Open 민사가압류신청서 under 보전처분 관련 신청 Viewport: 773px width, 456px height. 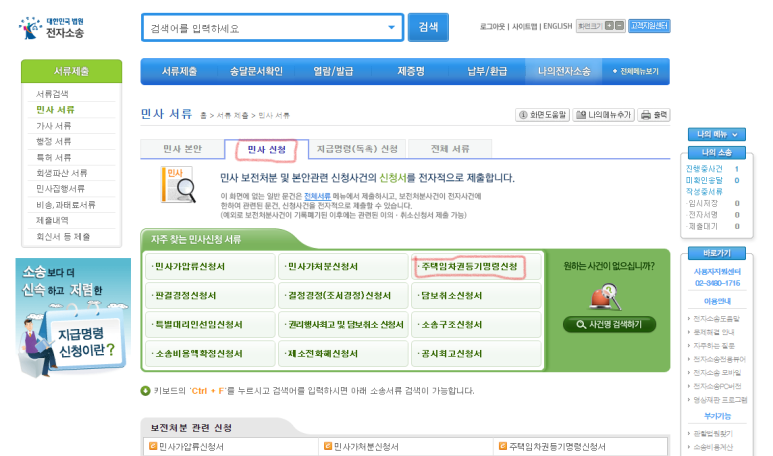click(191, 447)
